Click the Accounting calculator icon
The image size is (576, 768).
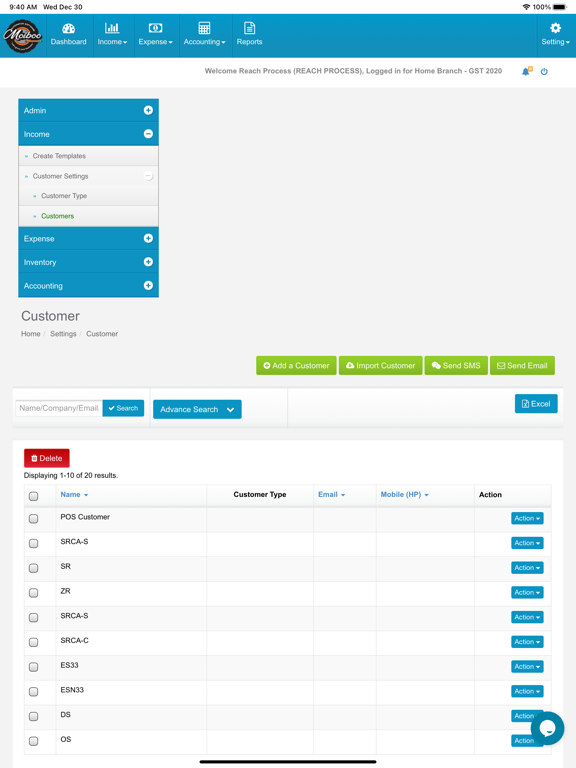204,28
